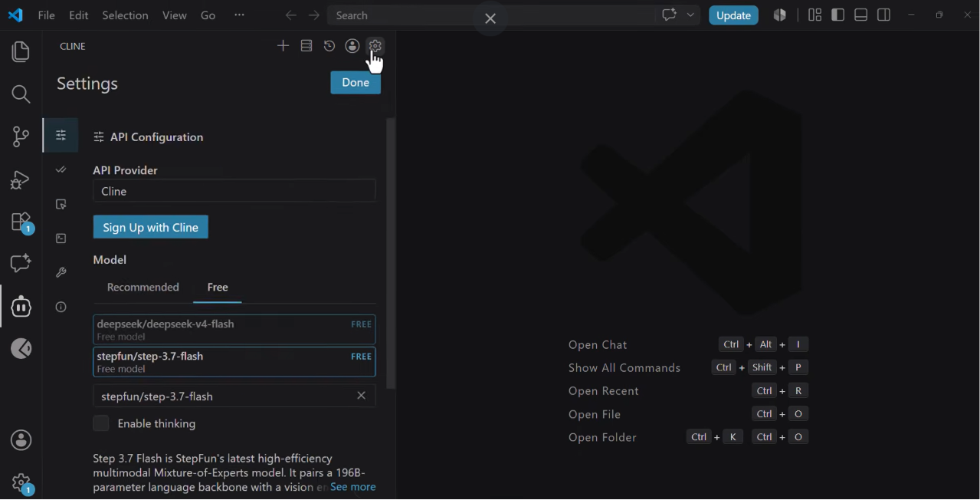Image resolution: width=980 pixels, height=500 pixels.
Task: Choose the stepfun/step-3.7-flash free model row
Action: coord(234,362)
